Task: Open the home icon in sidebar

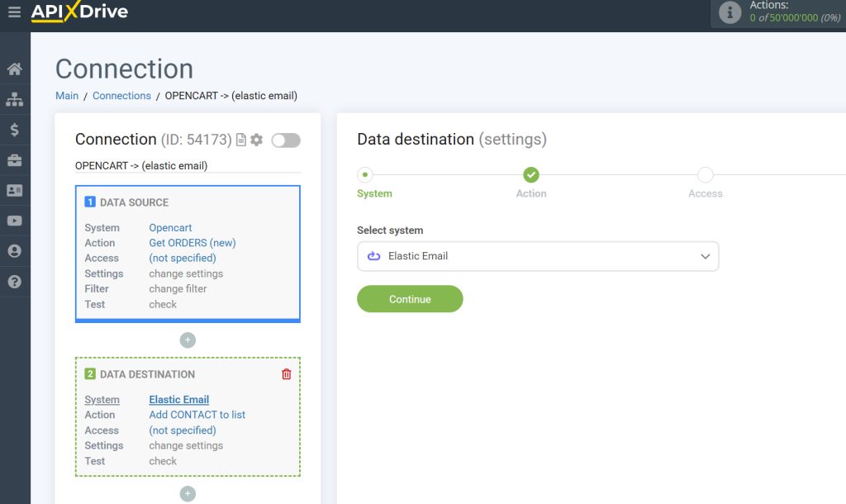Action: [x=15, y=69]
